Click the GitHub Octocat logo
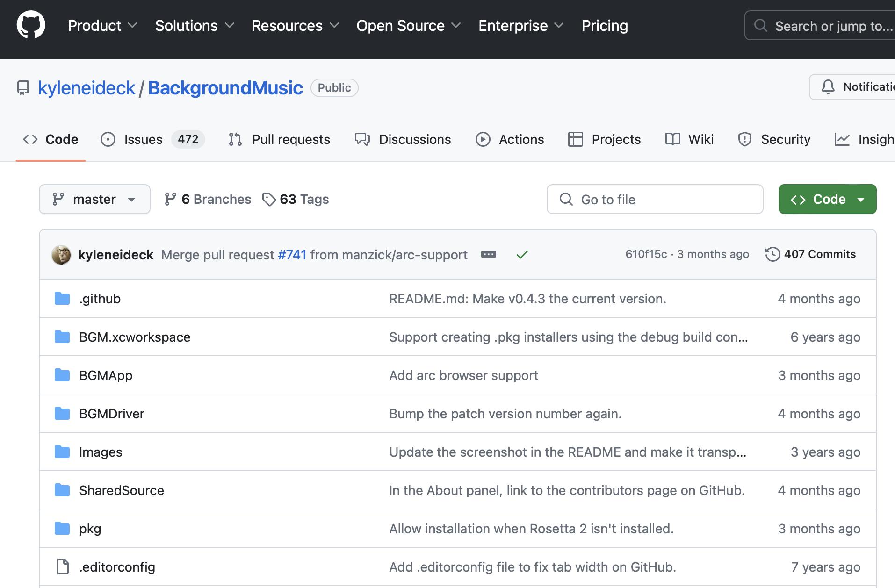This screenshot has height=588, width=895. pos(31,25)
